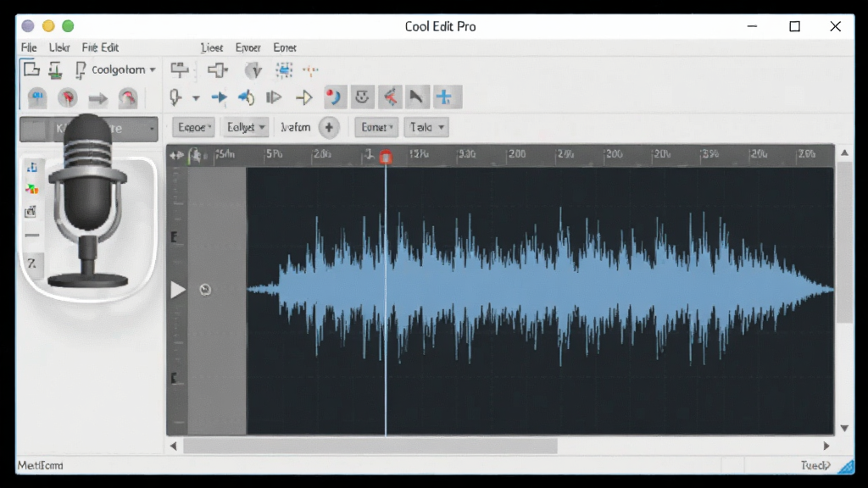This screenshot has height=488, width=868.
Task: Click the MetlFomn status bar text
Action: coord(41,465)
